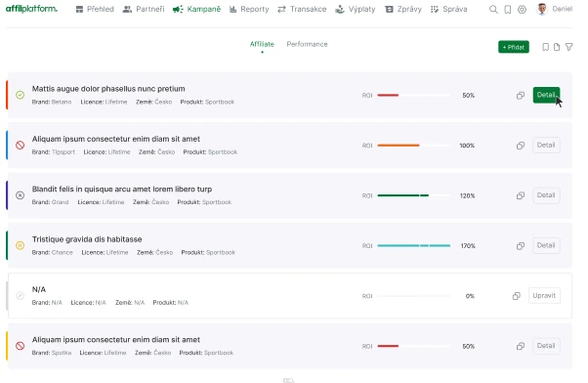588x383 pixels.
Task: Click blocked status icon of Tipsport campaign
Action: 21,145
